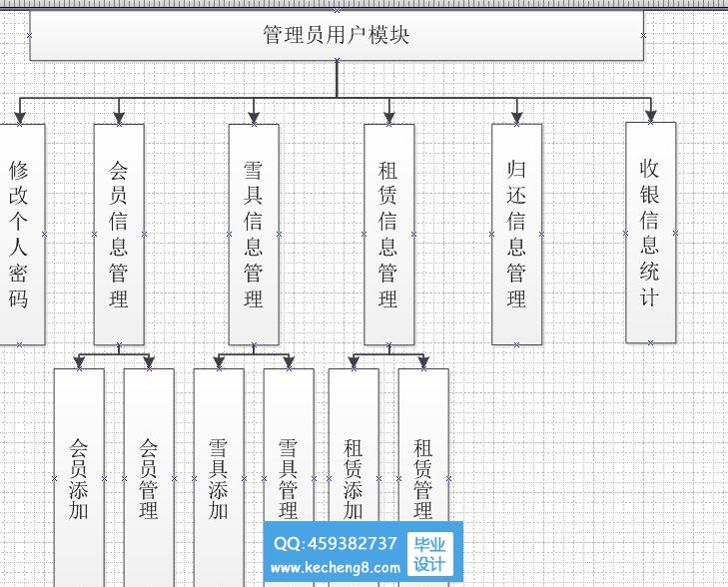728x587 pixels.
Task: Select the 归还信息管理 box
Action: pyautogui.click(x=516, y=235)
